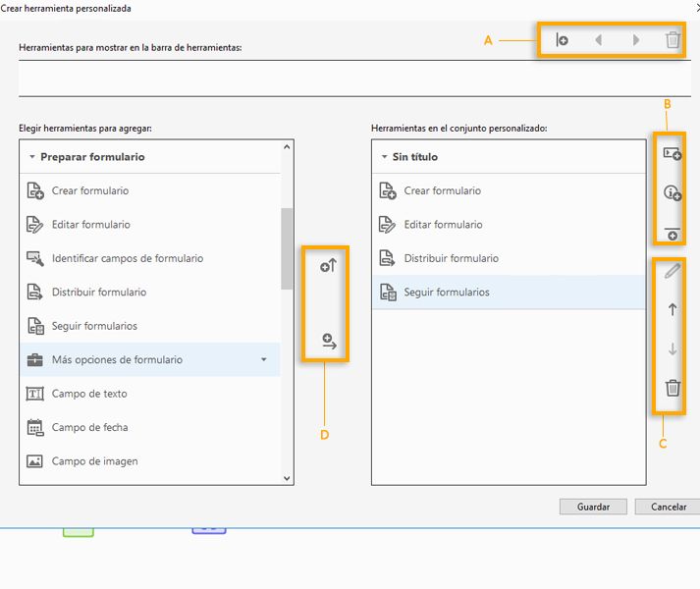Select 'Distribuir formulario' text in custom set

click(x=451, y=258)
